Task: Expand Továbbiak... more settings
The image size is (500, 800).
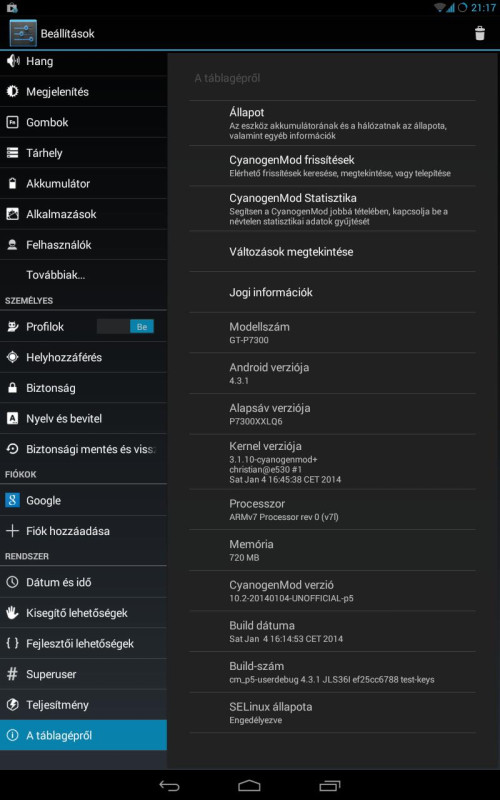Action: [83, 275]
